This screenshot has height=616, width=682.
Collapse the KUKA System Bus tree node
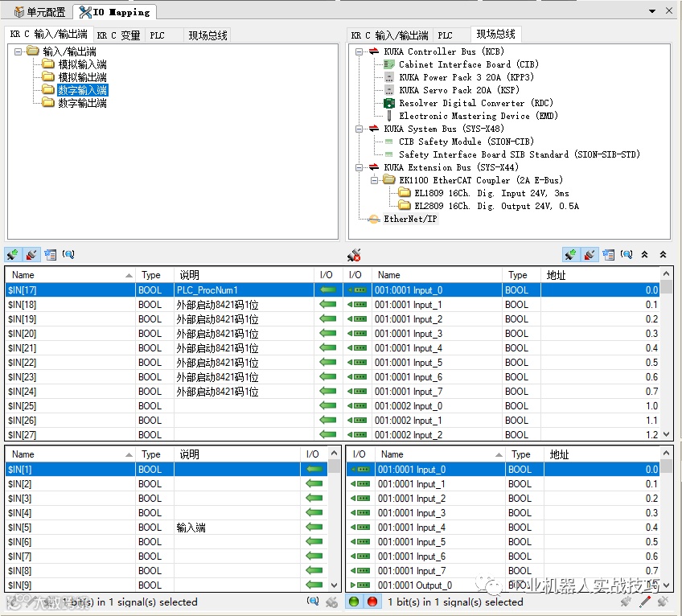(x=359, y=129)
